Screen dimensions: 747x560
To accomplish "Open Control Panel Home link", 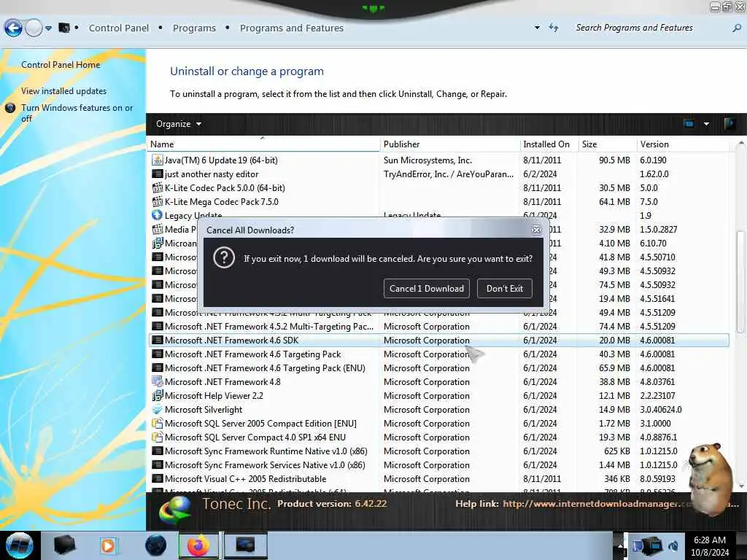I will [x=61, y=65].
